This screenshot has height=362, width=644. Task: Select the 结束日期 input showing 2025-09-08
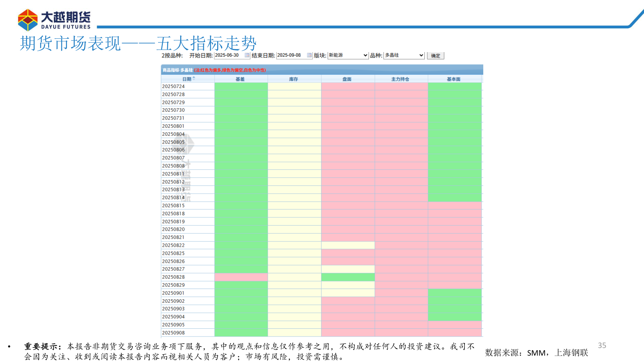[291, 55]
